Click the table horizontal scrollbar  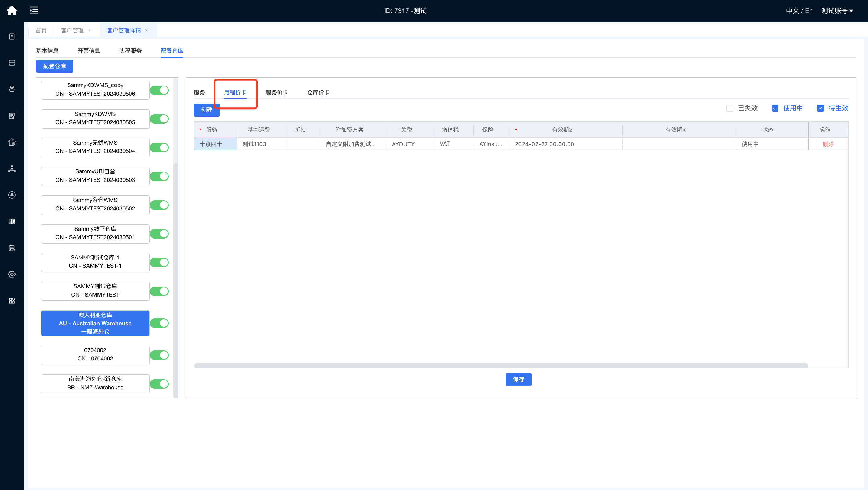[501, 366]
